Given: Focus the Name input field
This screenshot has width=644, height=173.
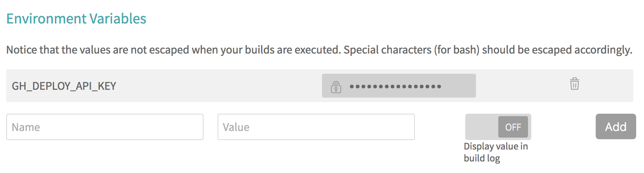Looking at the screenshot, I should tap(105, 127).
